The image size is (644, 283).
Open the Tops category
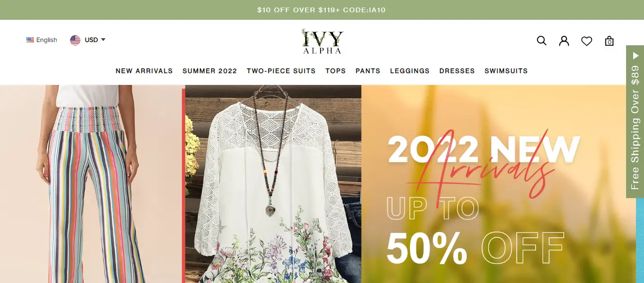336,71
